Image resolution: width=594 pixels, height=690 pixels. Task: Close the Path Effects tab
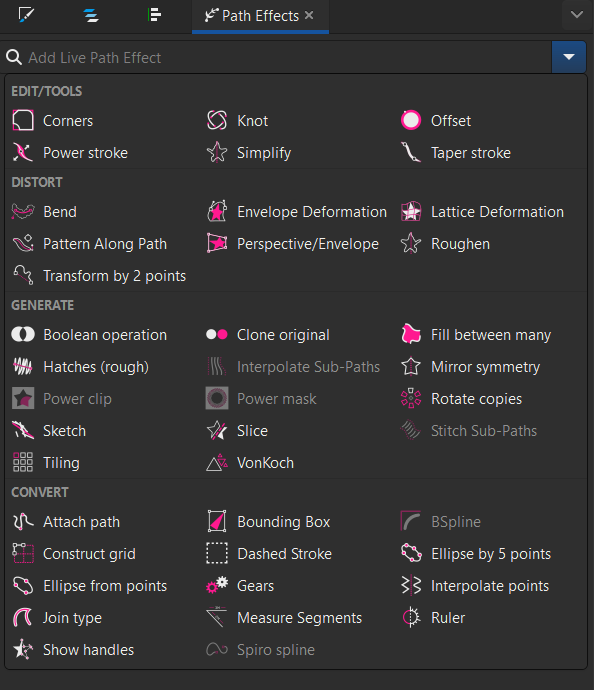click(309, 15)
